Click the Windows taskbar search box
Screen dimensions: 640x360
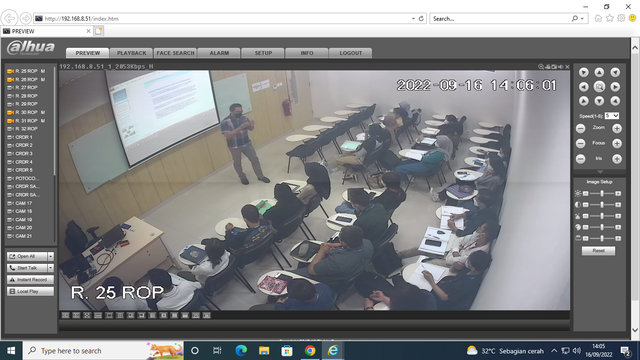[103, 351]
